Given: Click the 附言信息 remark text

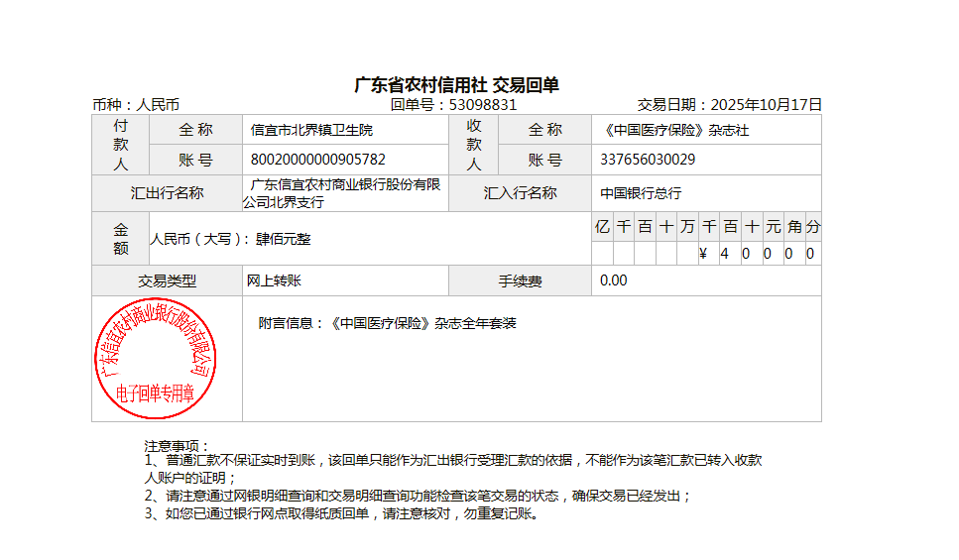Looking at the screenshot, I should tap(387, 323).
